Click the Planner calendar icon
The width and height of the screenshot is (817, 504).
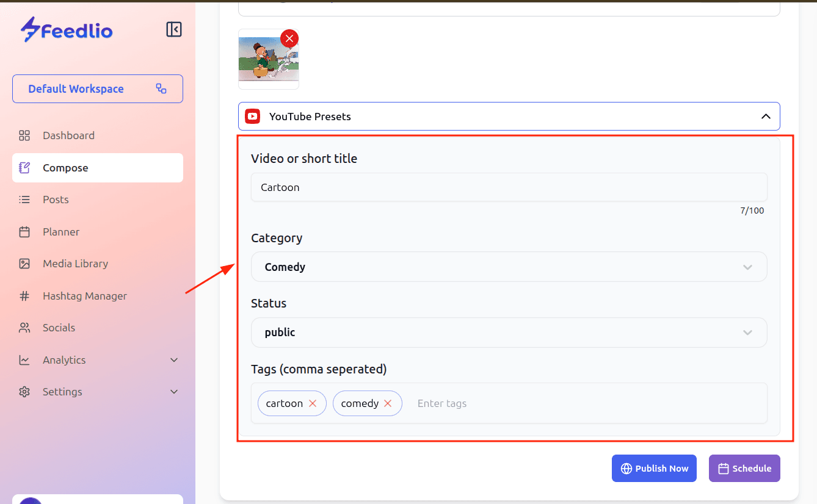coord(24,232)
